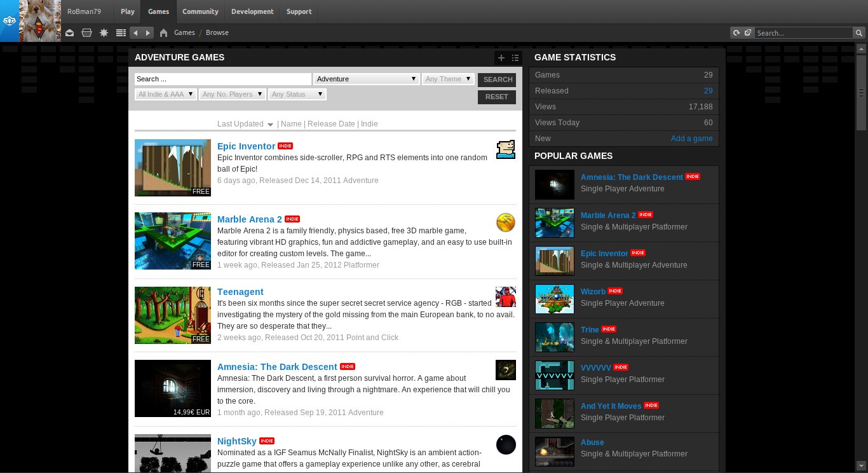Image resolution: width=868 pixels, height=473 pixels.
Task: Open the Adventure genre dropdown
Action: (367, 79)
